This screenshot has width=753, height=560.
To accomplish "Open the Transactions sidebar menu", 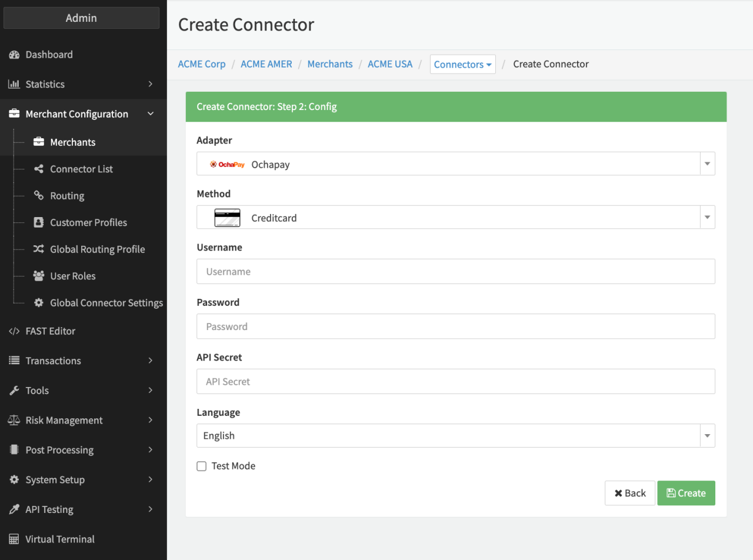I will 82,361.
